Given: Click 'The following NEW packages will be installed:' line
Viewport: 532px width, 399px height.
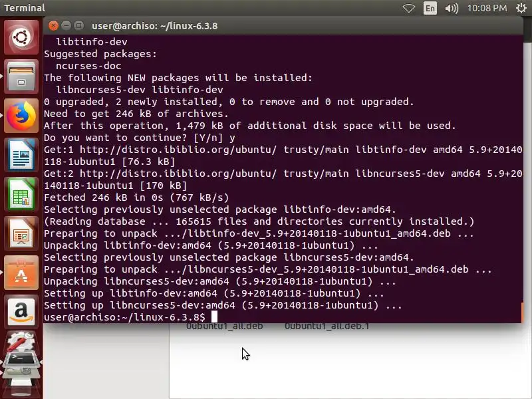Looking at the screenshot, I should 178,78.
